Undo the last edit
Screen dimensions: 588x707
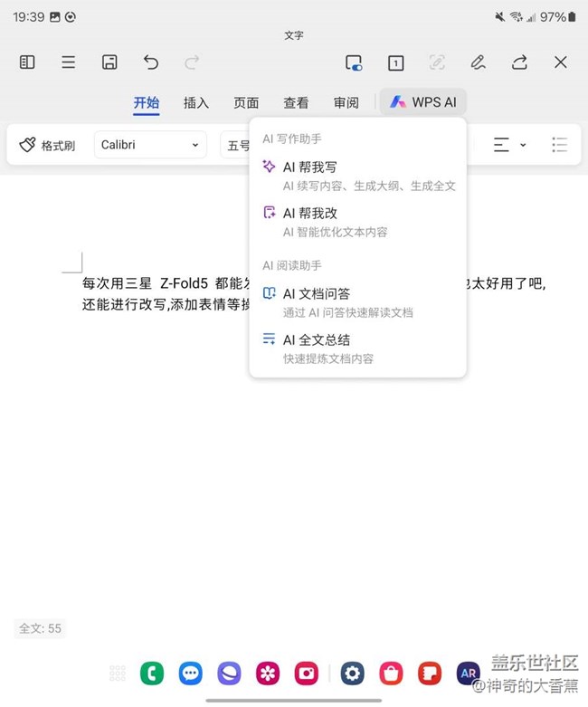click(151, 62)
